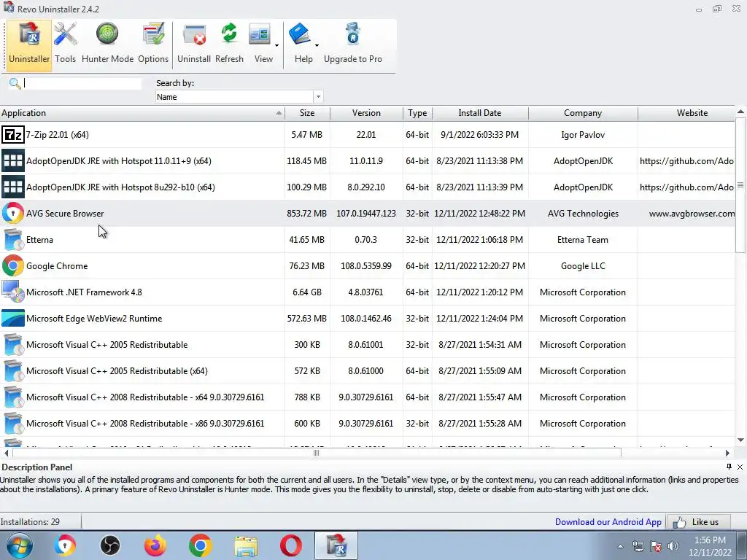
Task: Sort by Website column header
Action: coord(686,113)
